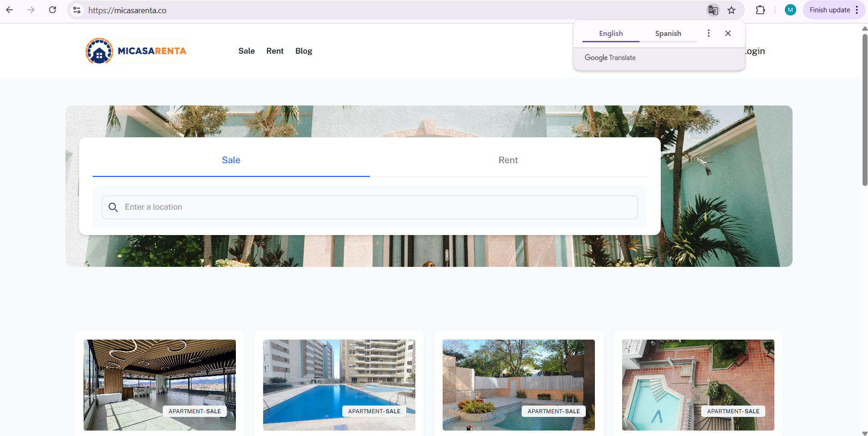Select the Sale search tab
868x436 pixels.
[231, 160]
